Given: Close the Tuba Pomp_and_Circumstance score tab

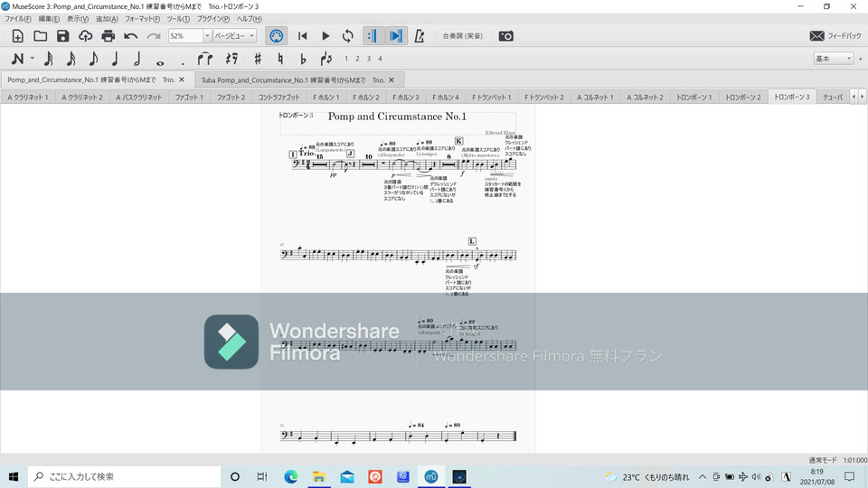Looking at the screenshot, I should (x=392, y=80).
